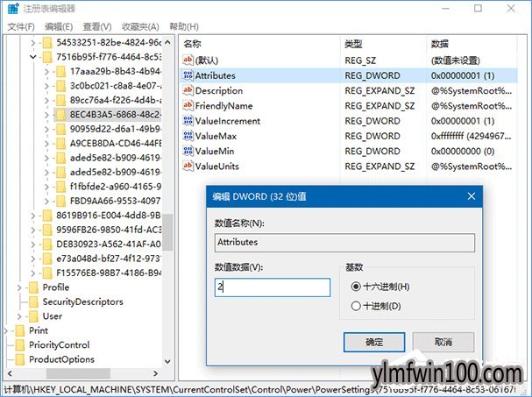Expand the 17aaa29b-8b43 subkey
Screen dimensions: 532x397
pyautogui.click(x=46, y=72)
